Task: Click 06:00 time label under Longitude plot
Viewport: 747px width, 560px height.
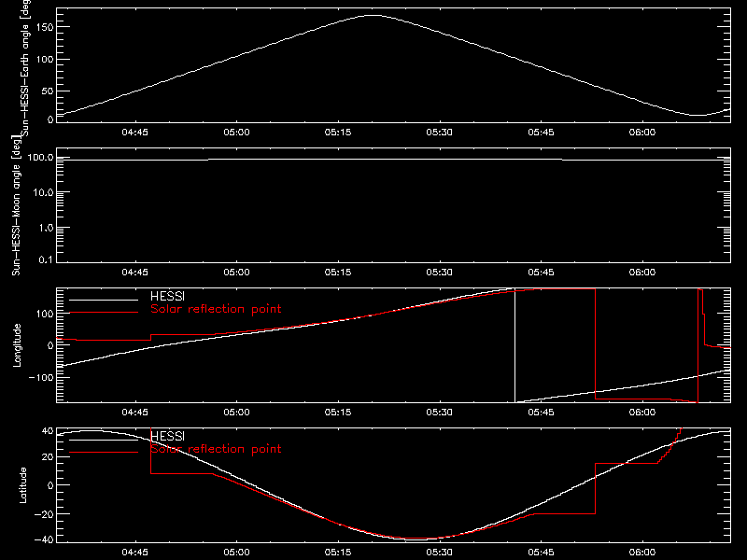Action: (x=642, y=412)
